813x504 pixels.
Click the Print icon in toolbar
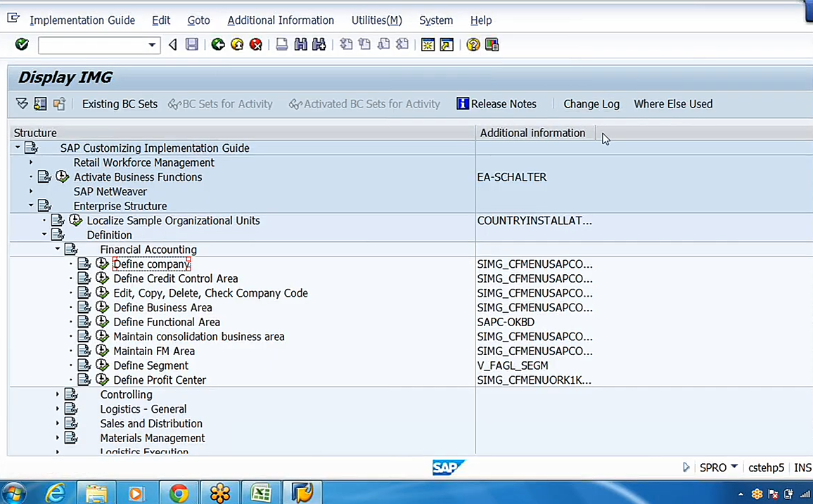tap(281, 44)
